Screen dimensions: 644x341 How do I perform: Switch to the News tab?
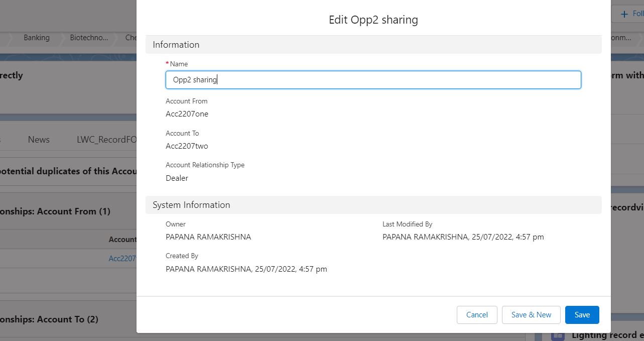point(39,139)
